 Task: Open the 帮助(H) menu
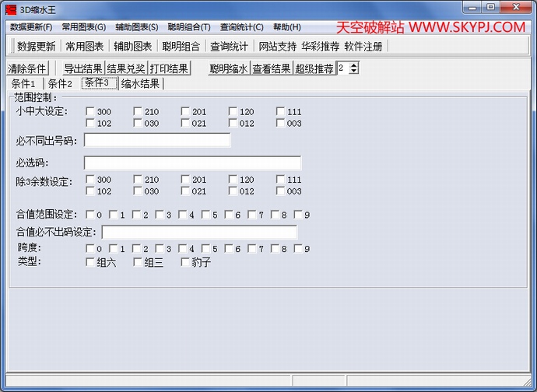coord(286,26)
